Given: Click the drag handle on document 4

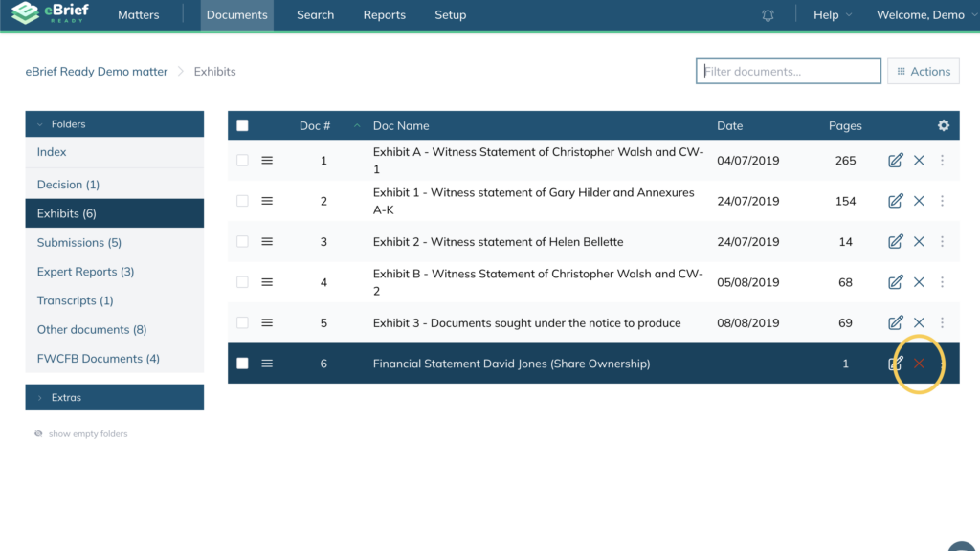Looking at the screenshot, I should click(x=267, y=282).
